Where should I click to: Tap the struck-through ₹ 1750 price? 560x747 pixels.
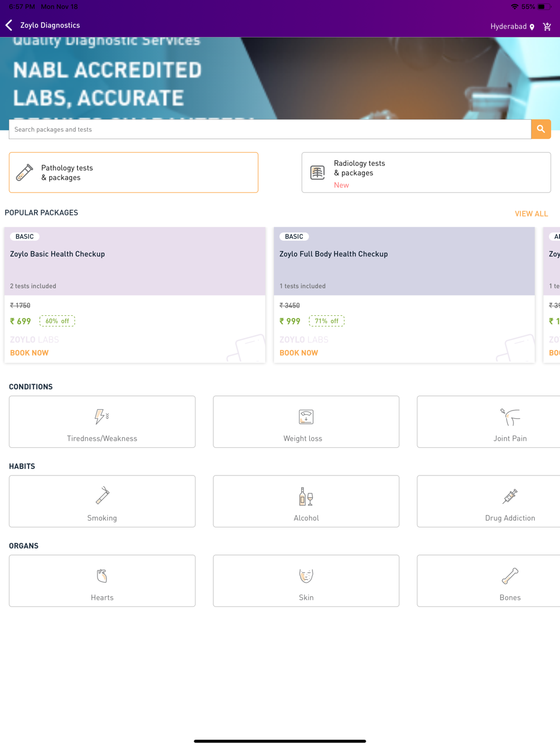pos(20,306)
